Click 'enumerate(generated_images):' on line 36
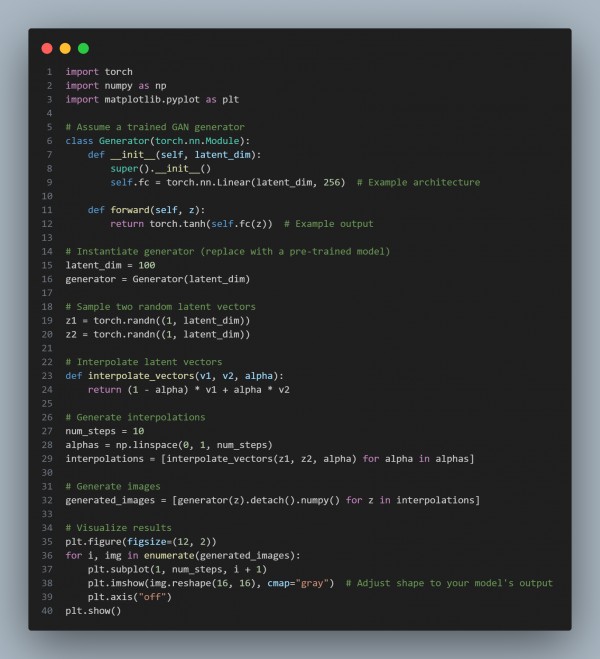600x659 pixels. [222, 556]
